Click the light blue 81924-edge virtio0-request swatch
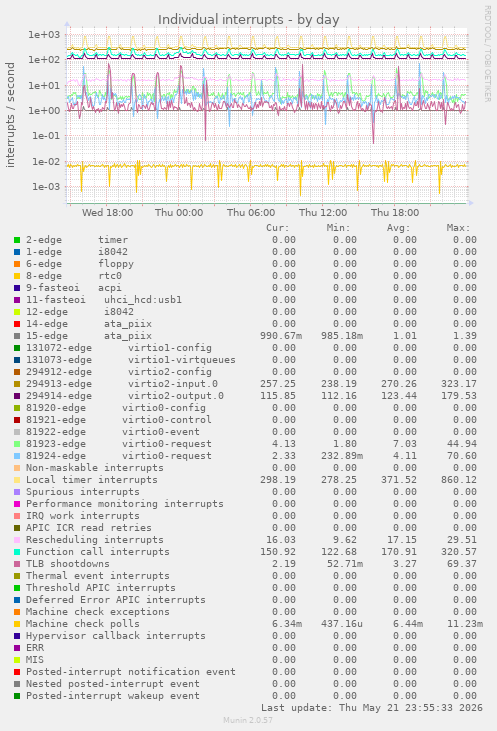Viewport: 497px width, 731px height. click(17, 456)
